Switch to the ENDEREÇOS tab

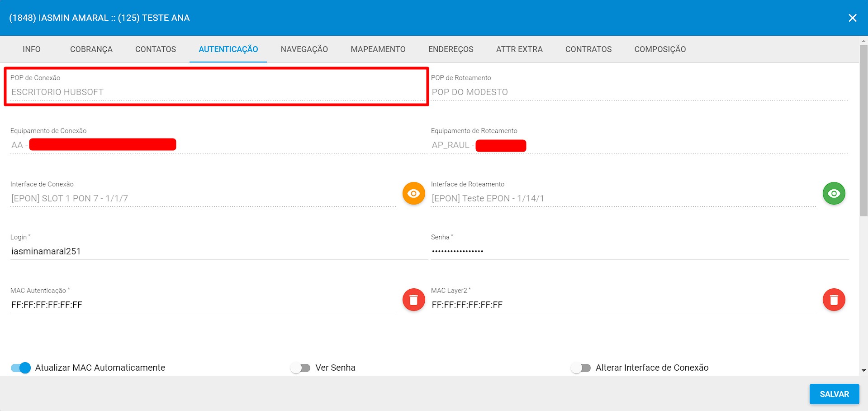coord(451,49)
